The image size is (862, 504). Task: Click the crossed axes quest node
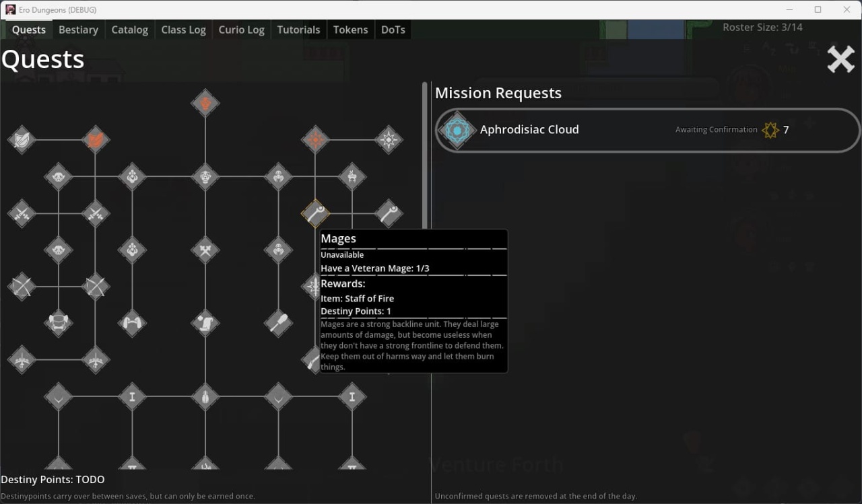[205, 250]
